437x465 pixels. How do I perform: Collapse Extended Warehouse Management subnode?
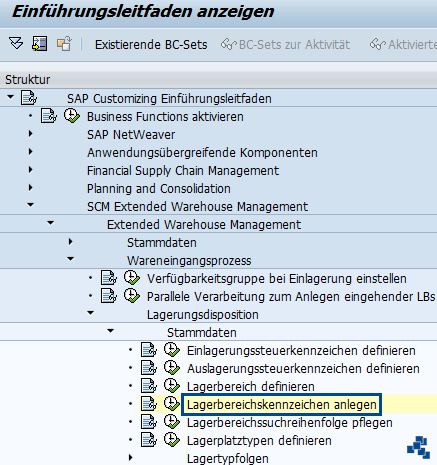(x=50, y=223)
